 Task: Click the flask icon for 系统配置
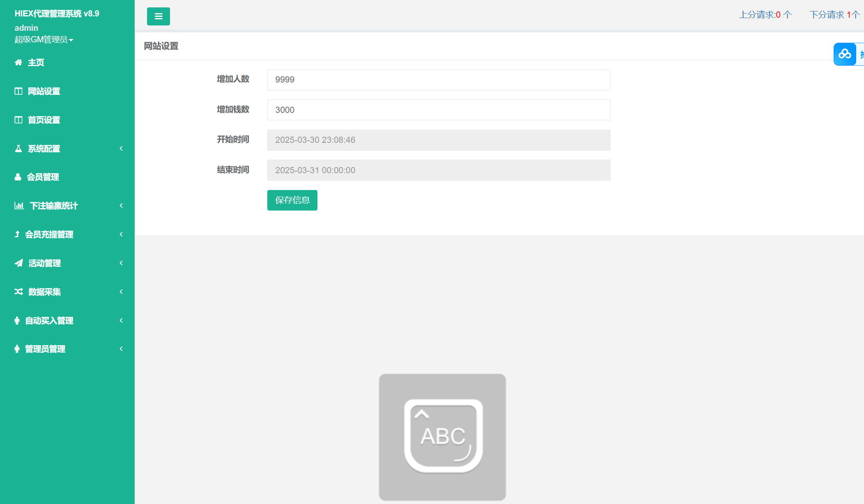pos(18,149)
